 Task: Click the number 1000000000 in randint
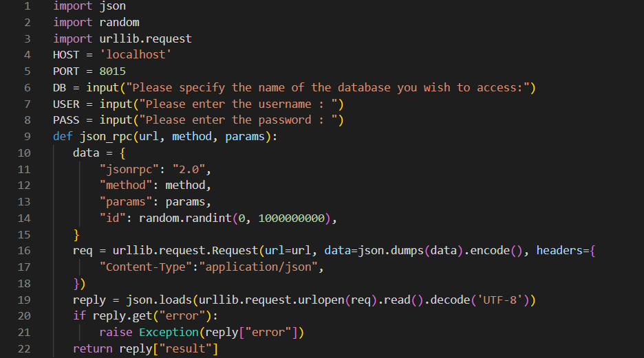[x=291, y=218]
